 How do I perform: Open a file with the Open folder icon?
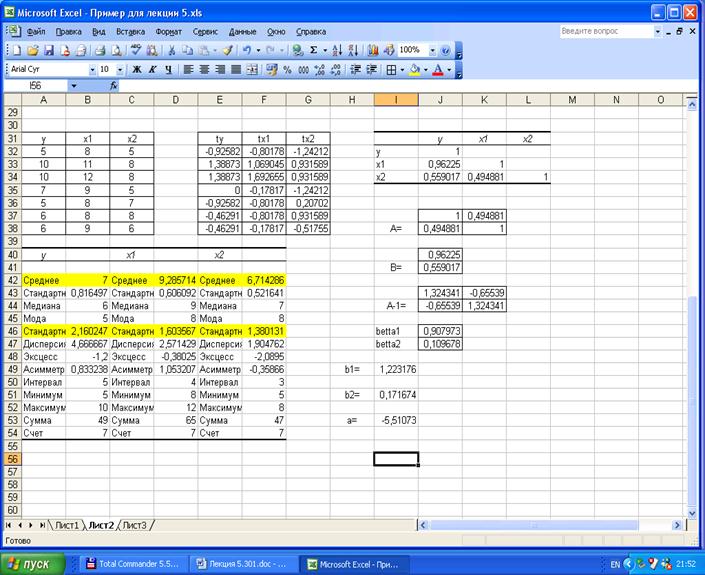point(32,50)
